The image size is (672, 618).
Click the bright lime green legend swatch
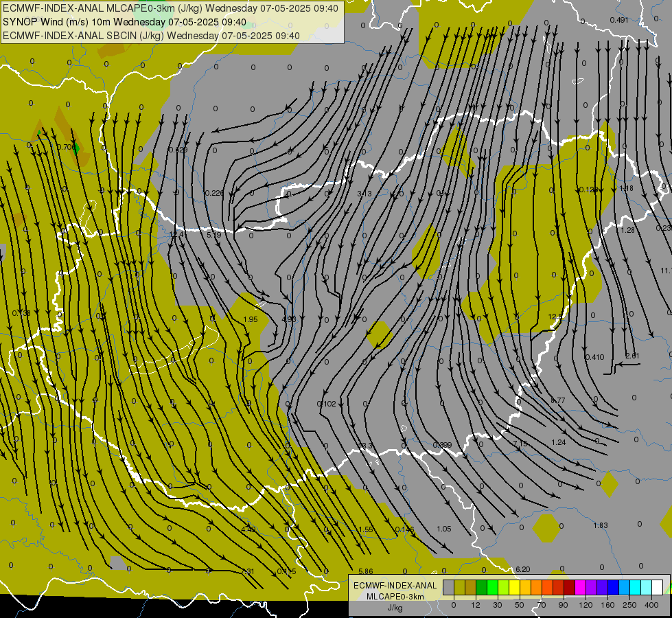[x=492, y=587]
